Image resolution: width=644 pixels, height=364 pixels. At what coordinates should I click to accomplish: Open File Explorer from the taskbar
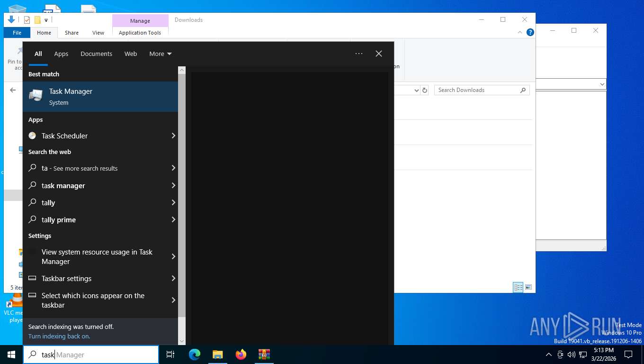point(217,355)
